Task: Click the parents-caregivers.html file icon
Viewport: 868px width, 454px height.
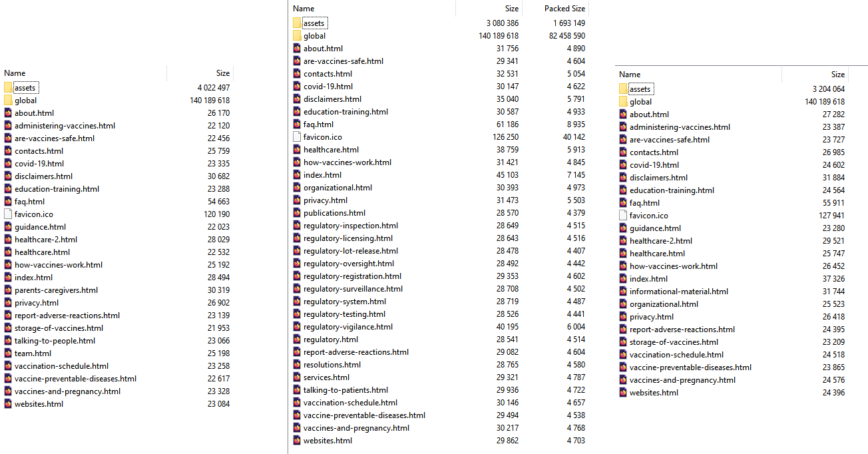Action: pyautogui.click(x=8, y=290)
